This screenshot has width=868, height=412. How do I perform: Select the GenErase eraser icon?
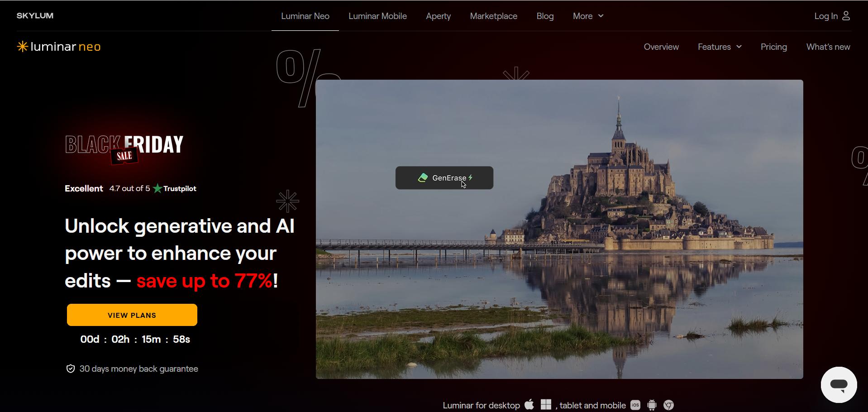(423, 177)
